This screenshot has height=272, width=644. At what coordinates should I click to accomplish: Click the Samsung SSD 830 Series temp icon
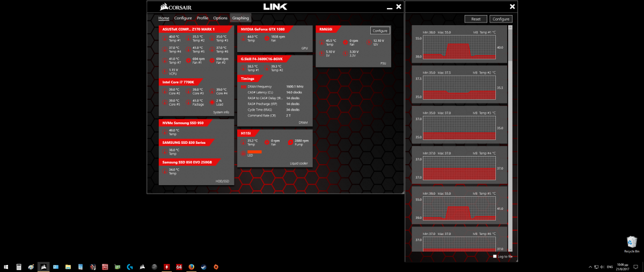pyautogui.click(x=164, y=151)
